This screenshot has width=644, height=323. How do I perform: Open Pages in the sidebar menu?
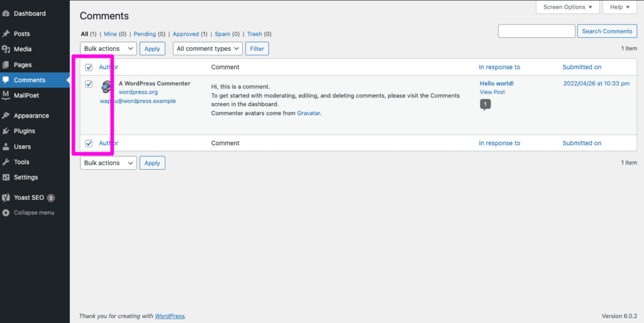pos(23,65)
